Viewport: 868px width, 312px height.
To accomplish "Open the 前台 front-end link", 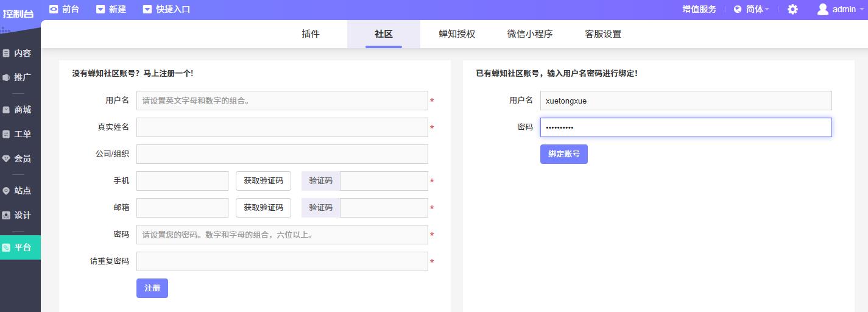I will (71, 9).
